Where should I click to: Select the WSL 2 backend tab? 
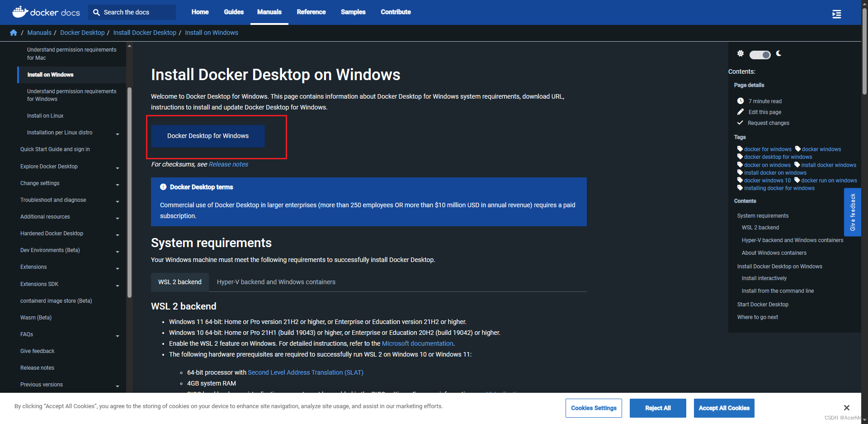tap(180, 282)
